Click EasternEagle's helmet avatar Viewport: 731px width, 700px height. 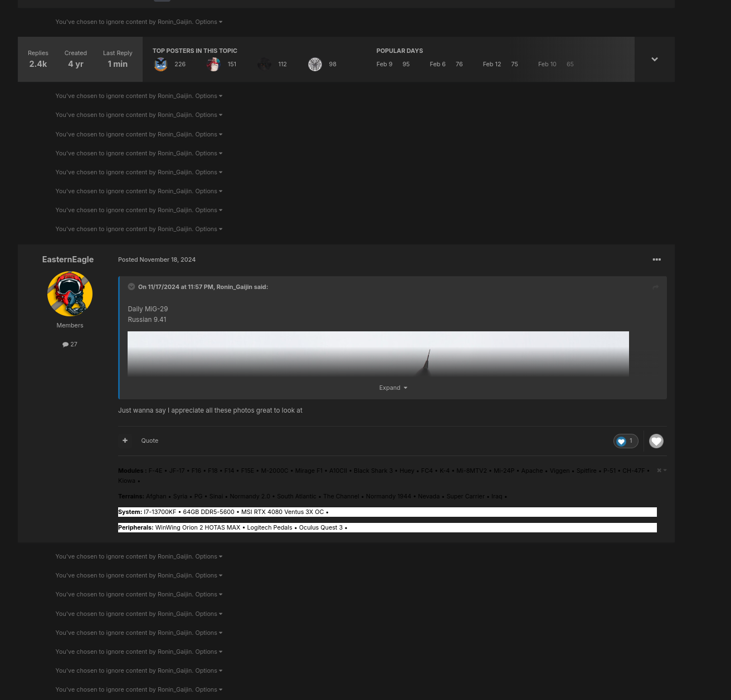coord(70,293)
